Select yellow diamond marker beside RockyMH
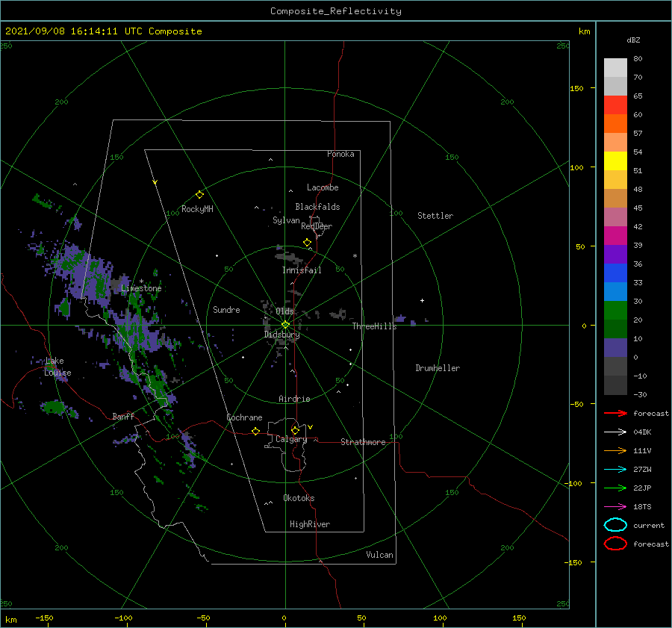The width and height of the screenshot is (672, 628). tap(199, 195)
